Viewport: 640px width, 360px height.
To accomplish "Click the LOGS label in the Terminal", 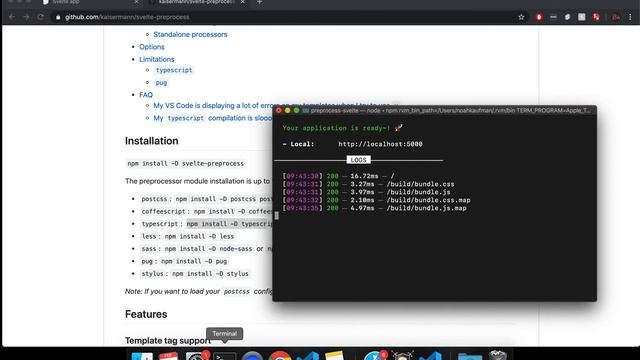I will click(x=358, y=160).
